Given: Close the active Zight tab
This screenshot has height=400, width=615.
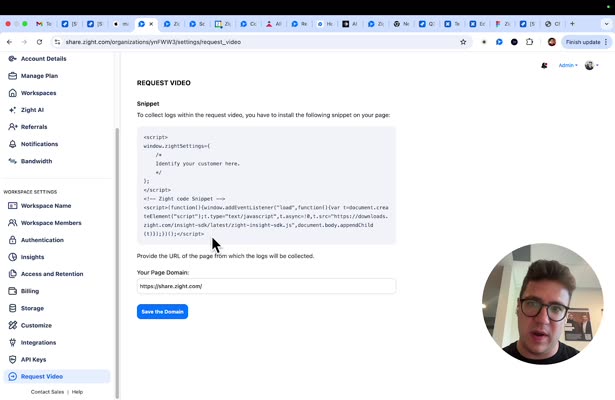Looking at the screenshot, I should 151,24.
